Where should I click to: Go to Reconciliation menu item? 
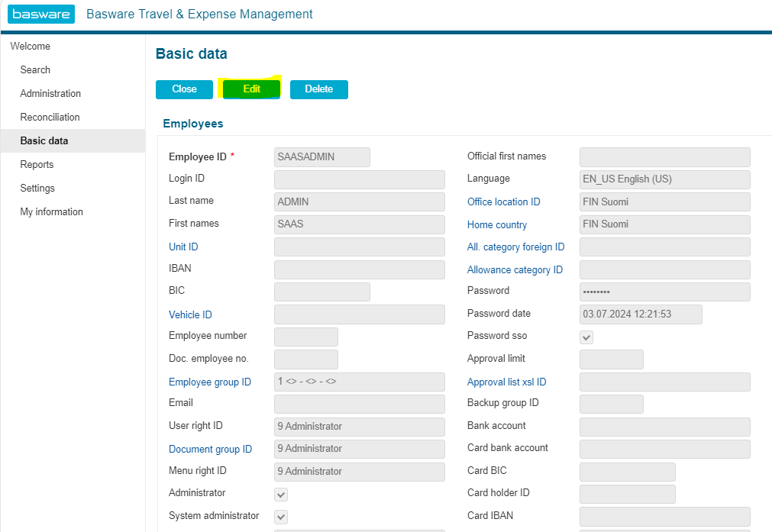point(50,117)
